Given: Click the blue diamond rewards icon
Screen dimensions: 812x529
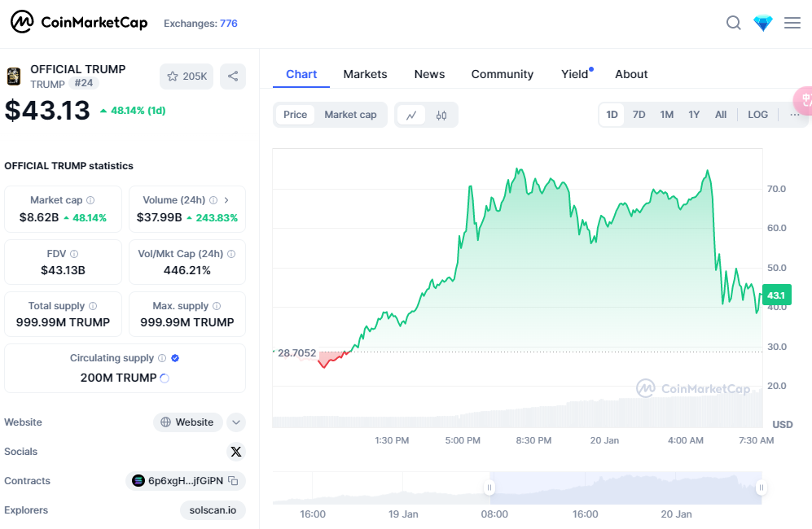Looking at the screenshot, I should click(x=762, y=23).
